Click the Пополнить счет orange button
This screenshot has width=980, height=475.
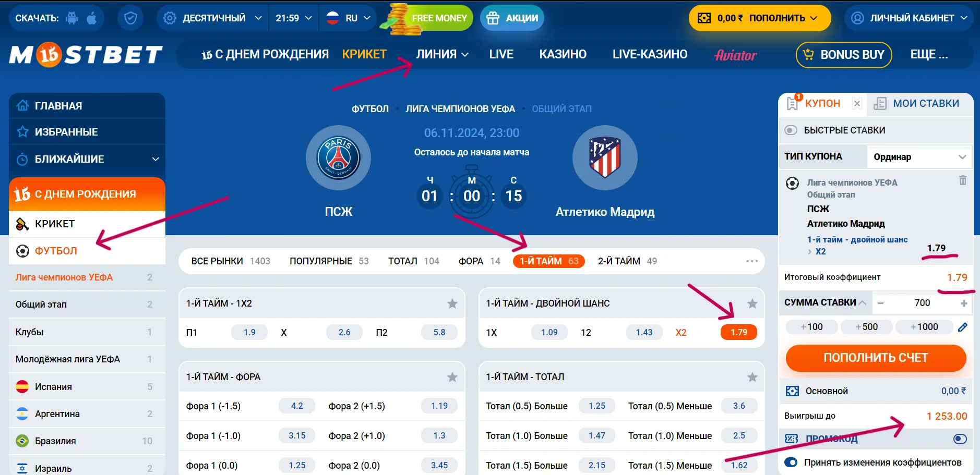(x=876, y=358)
